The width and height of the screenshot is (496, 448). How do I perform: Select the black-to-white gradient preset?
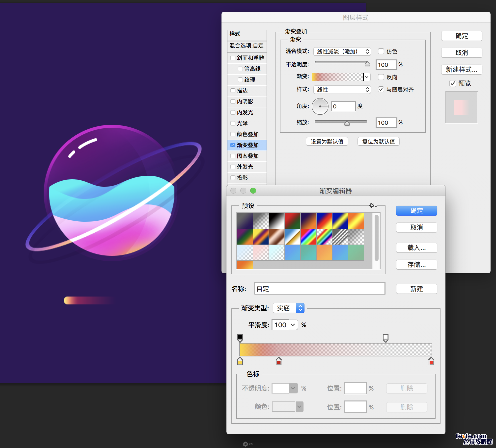click(x=277, y=221)
